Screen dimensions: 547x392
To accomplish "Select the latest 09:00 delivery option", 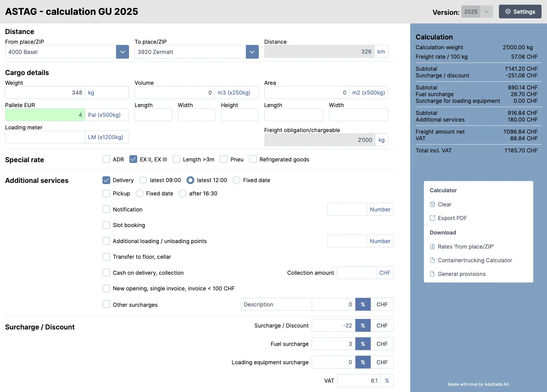I will click(143, 180).
